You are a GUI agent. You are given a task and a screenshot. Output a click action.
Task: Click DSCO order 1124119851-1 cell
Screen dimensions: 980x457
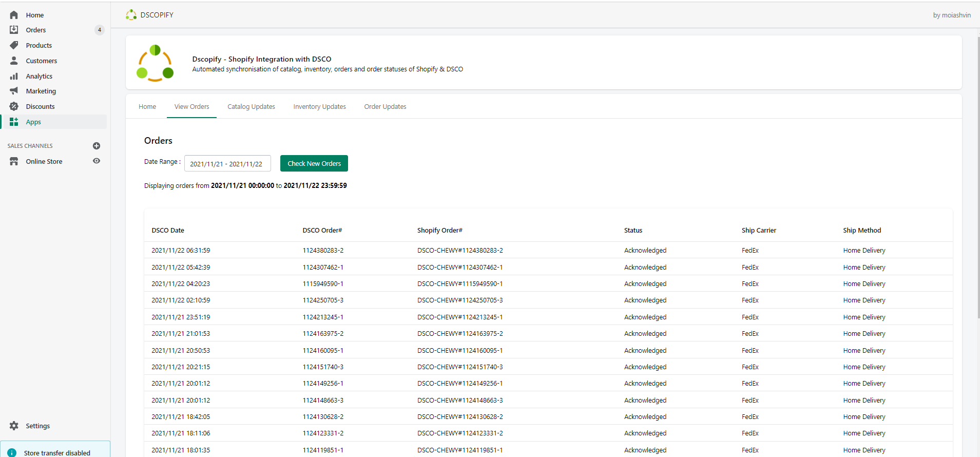click(323, 450)
